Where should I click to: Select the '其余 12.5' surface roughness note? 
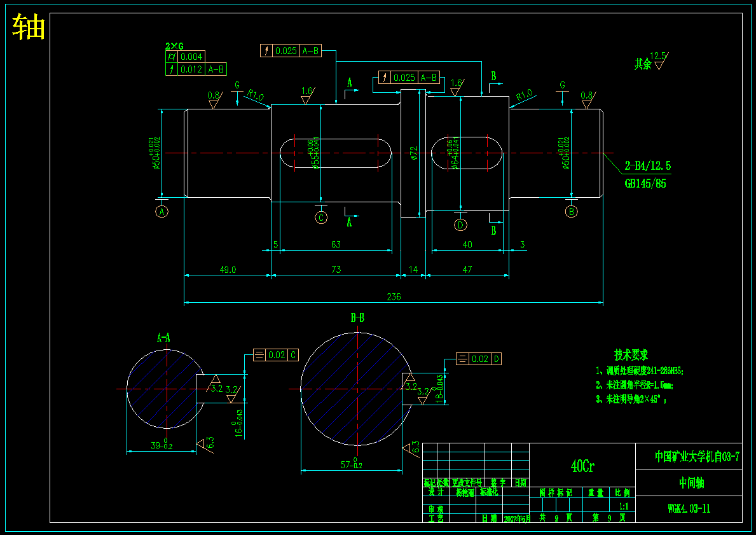tap(651, 62)
